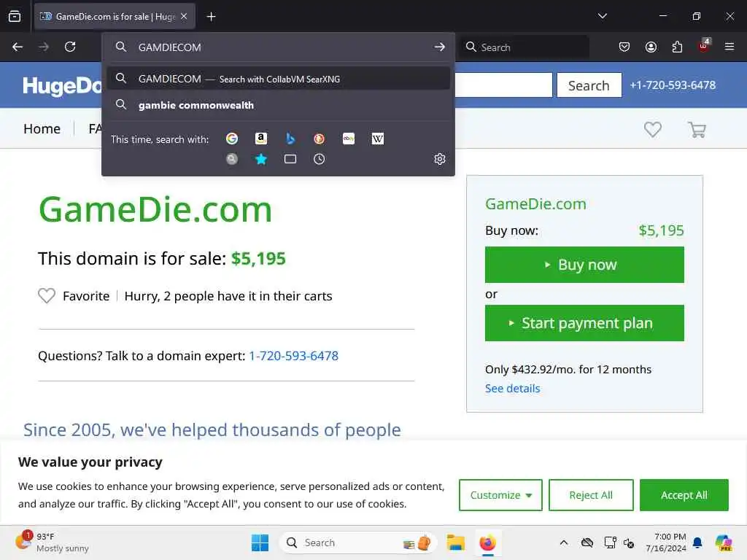Open the Extensions puzzle icon

[x=677, y=47]
